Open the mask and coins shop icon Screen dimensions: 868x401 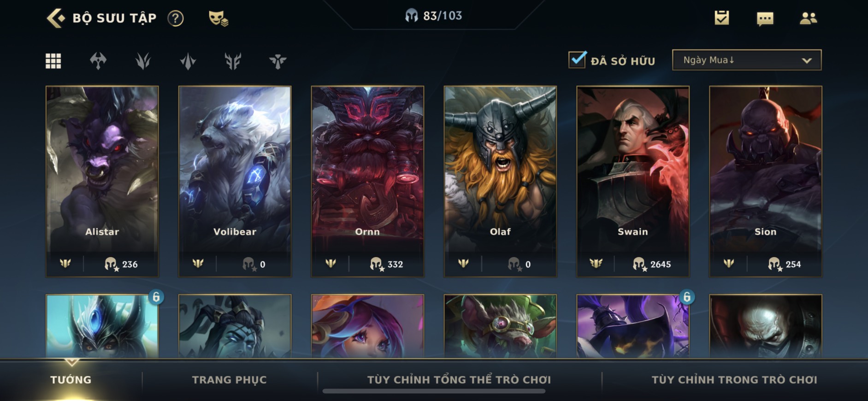(218, 18)
